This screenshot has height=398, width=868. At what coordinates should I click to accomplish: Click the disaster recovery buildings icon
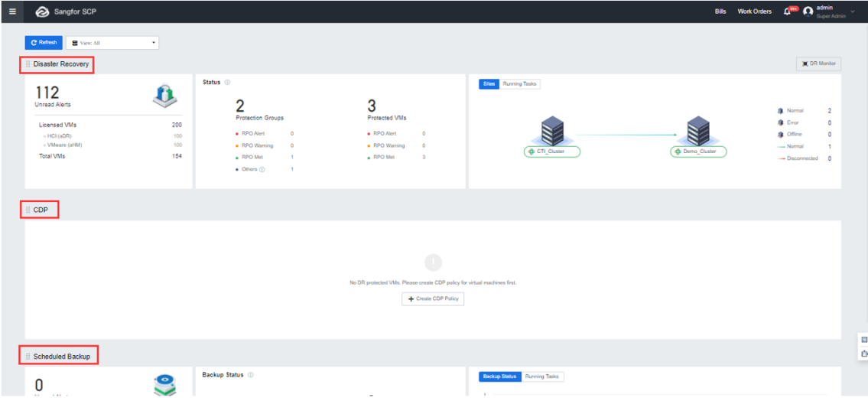click(164, 96)
